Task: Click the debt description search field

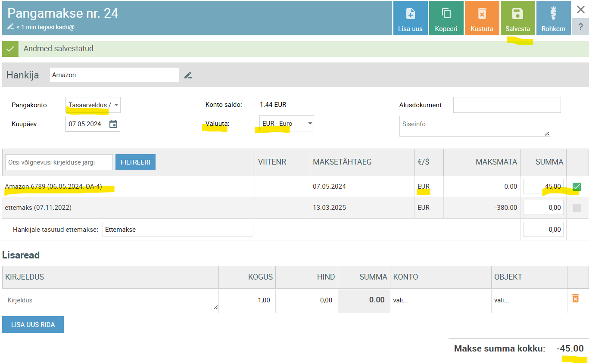Action: [59, 162]
